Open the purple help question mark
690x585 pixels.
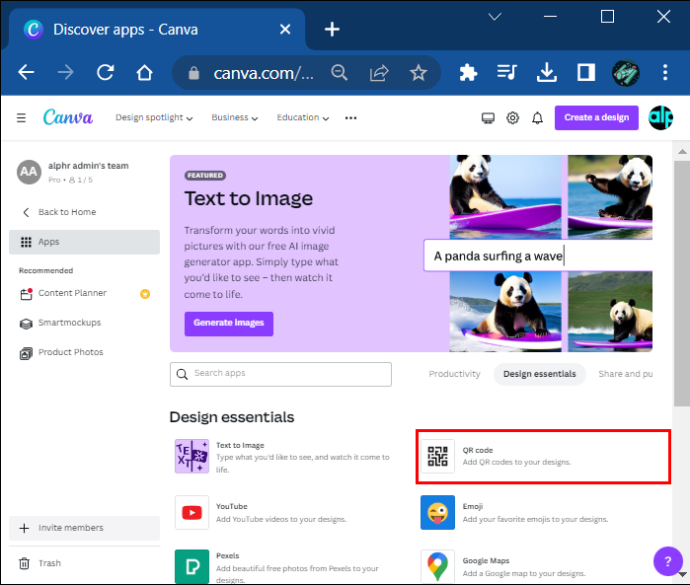[x=668, y=561]
